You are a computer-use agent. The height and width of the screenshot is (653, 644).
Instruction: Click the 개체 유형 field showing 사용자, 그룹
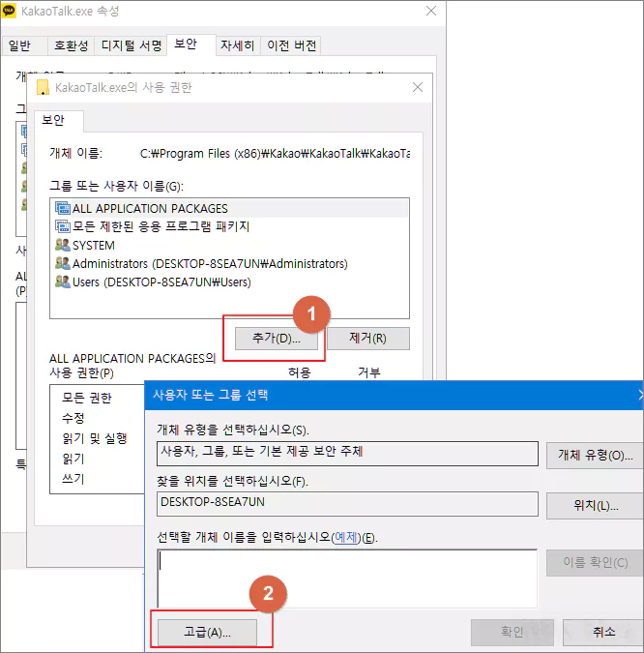(x=347, y=454)
